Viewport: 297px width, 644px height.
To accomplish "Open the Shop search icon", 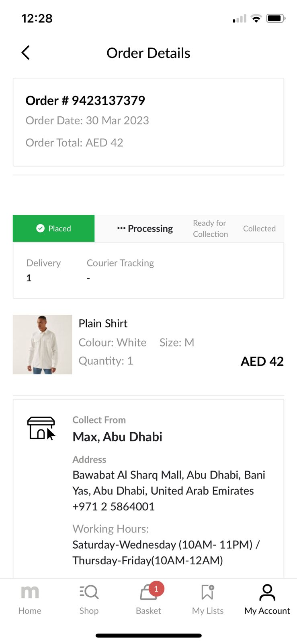I will point(89,592).
